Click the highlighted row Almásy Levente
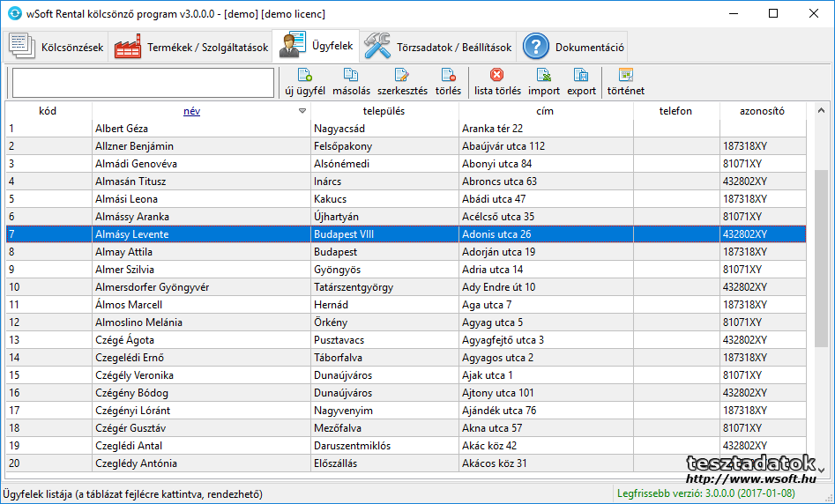The image size is (835, 504). 406,234
